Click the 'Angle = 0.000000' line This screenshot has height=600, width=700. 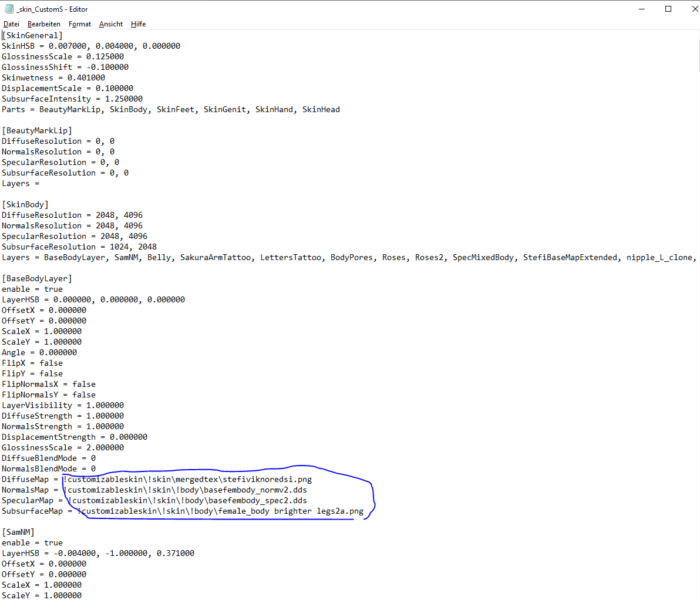coord(39,353)
